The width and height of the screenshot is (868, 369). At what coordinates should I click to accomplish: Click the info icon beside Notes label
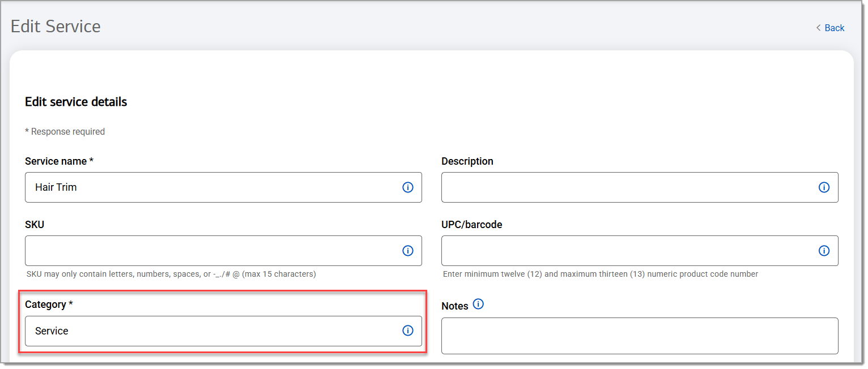point(478,304)
